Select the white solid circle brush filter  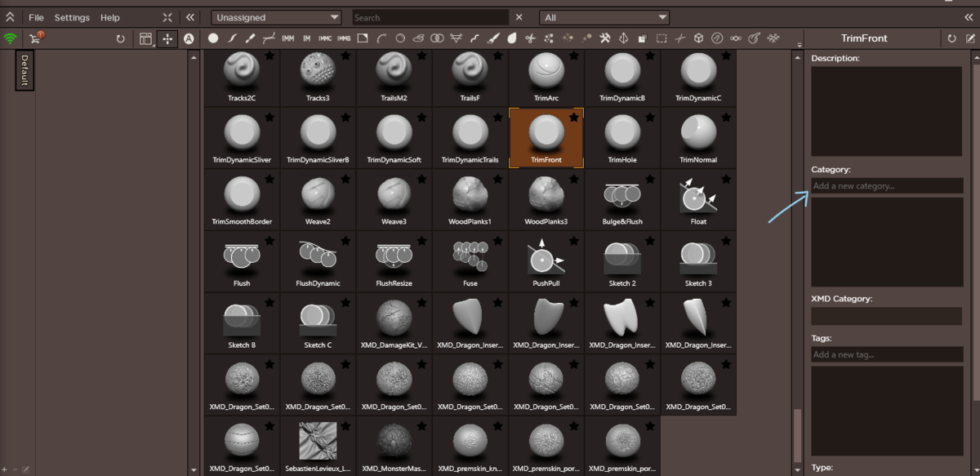tap(213, 38)
